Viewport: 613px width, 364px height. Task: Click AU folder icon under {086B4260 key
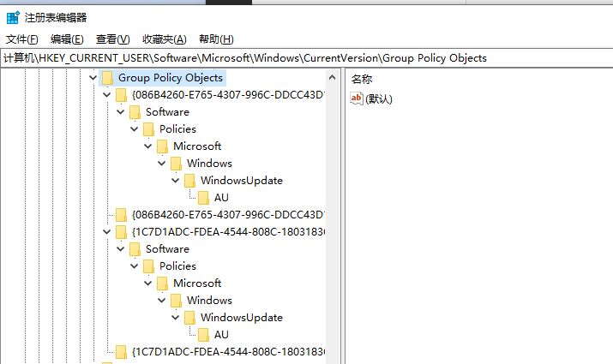203,198
